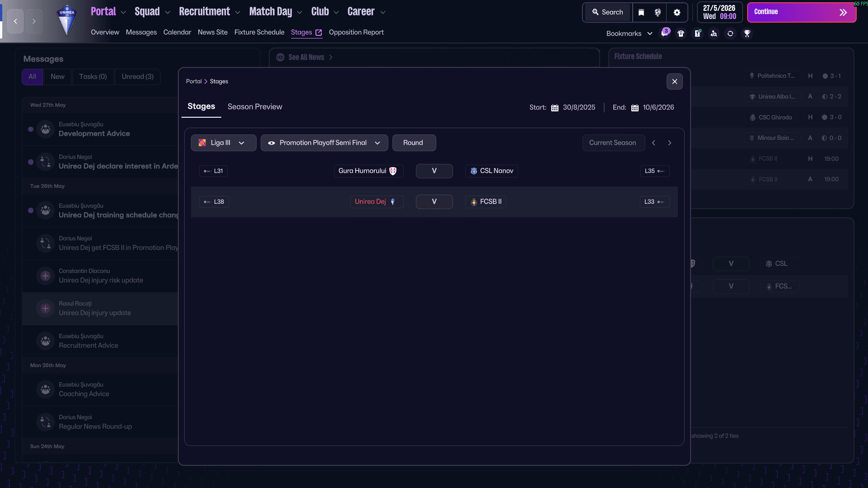Go to the previous season arrow
This screenshot has height=488, width=868.
coord(653,143)
